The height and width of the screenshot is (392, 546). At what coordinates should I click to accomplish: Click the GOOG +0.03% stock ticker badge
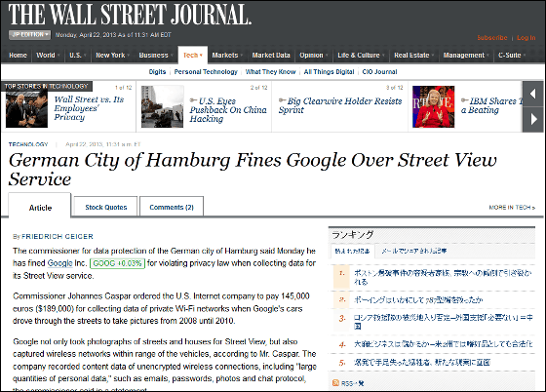(x=117, y=263)
